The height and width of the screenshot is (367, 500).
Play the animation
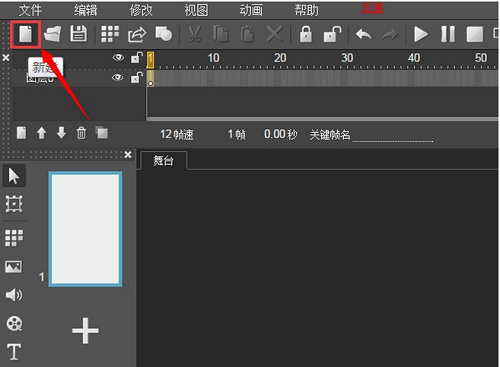(x=421, y=34)
